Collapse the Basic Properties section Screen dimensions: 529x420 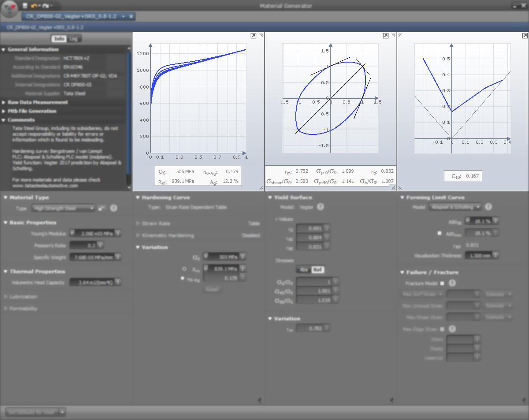pos(5,223)
